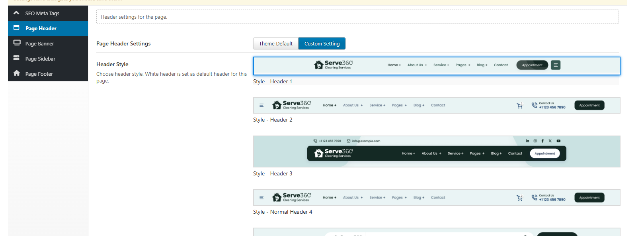Switch to Theme Default setting
The image size is (644, 236).
point(275,43)
